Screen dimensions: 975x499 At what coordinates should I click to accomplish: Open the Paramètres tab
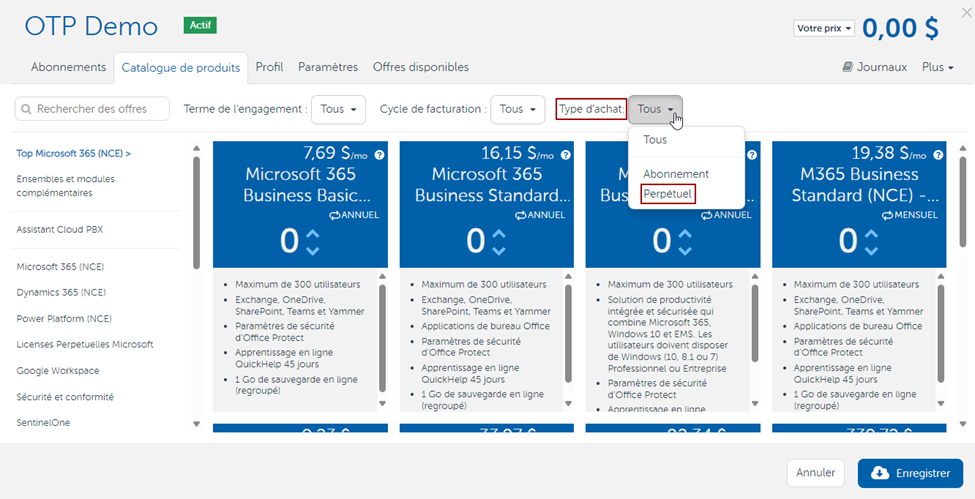328,67
